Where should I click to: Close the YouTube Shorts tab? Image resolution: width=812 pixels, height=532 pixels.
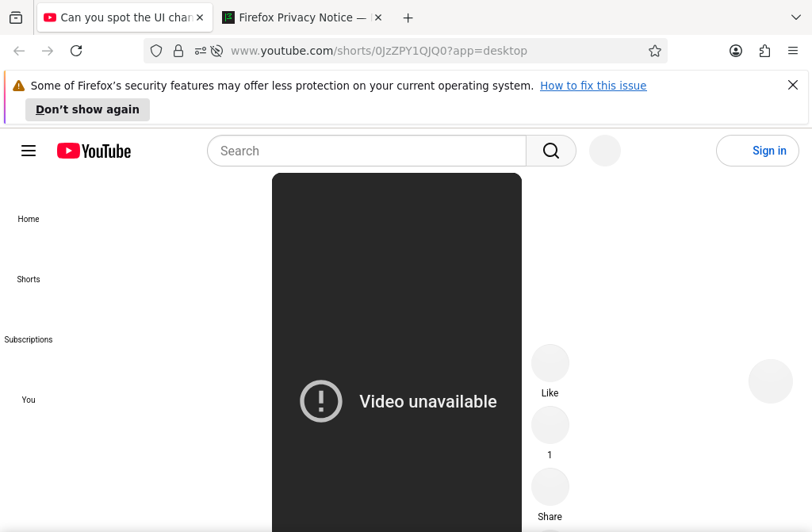[200, 17]
